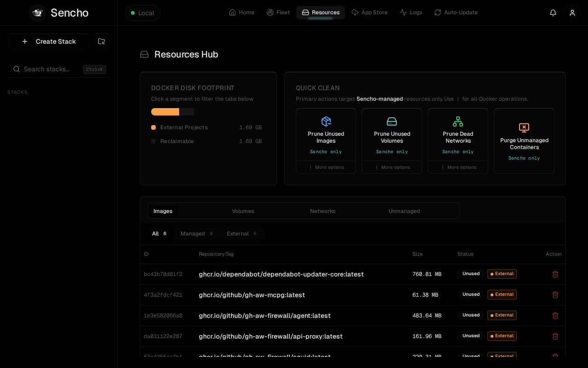
Task: Click the External Projects legend label
Action: 184,127
